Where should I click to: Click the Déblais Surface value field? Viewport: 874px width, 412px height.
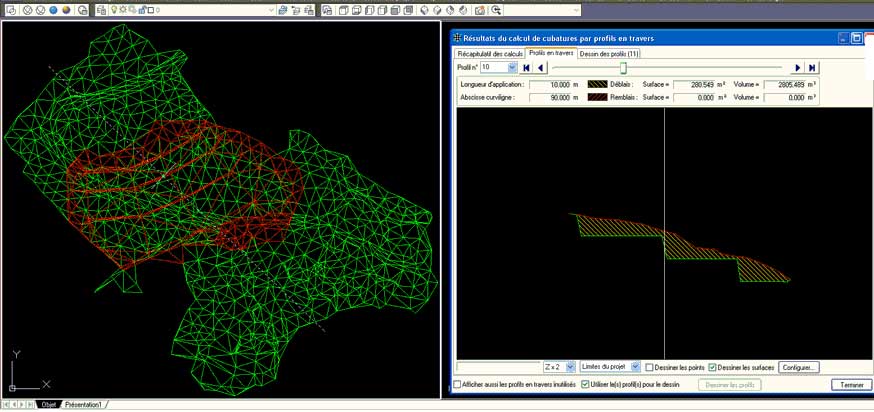694,85
